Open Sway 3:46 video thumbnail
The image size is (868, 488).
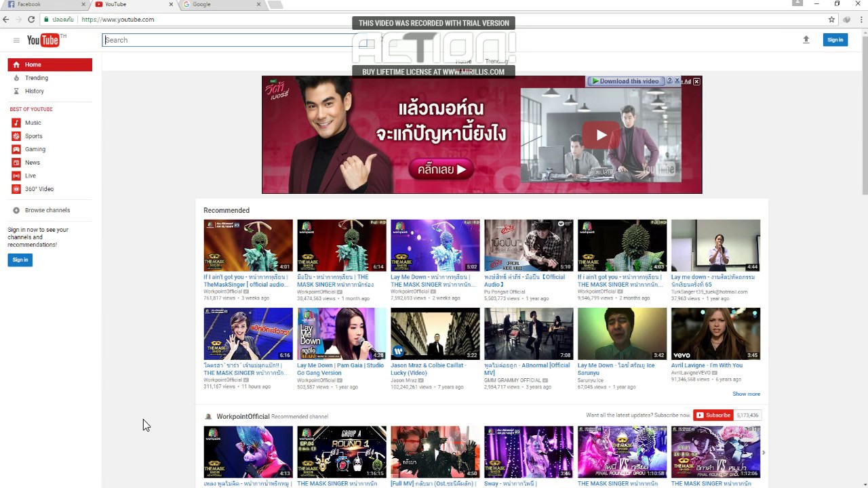tap(529, 452)
